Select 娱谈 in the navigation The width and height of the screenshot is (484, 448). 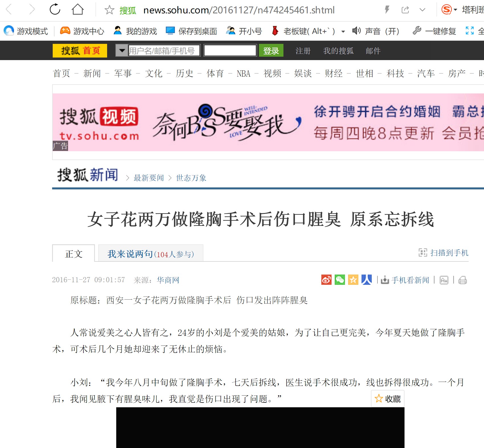tap(303, 73)
